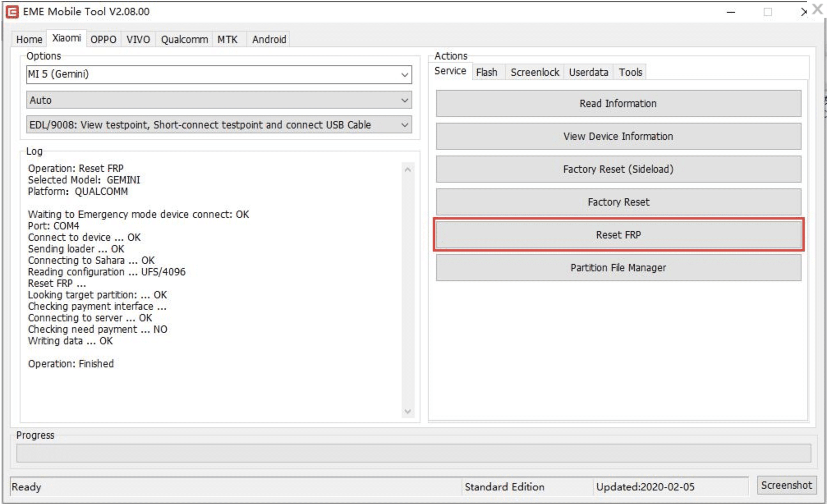This screenshot has height=504, width=827.
Task: Expand the MI 5 (Gemini) model dropdown
Action: click(404, 75)
